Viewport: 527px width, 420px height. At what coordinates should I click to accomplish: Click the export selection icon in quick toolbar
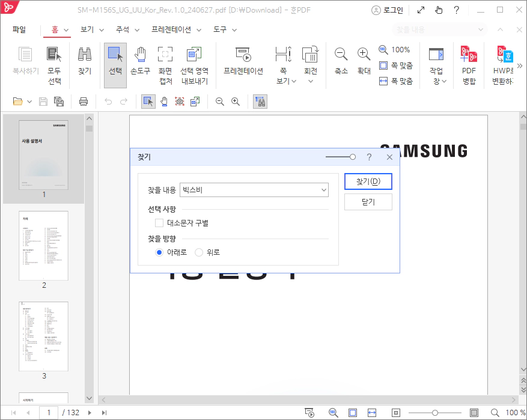coord(195,102)
